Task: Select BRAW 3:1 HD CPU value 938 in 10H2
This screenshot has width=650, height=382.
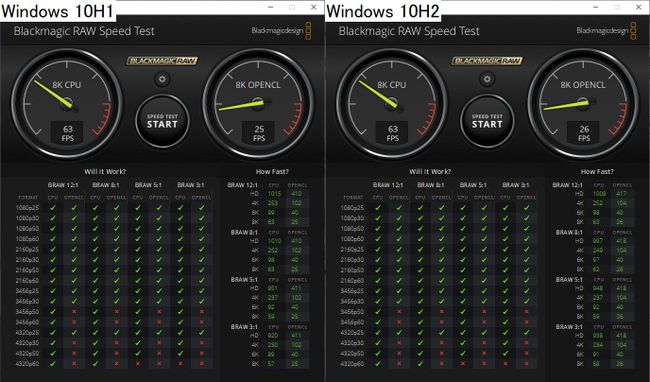Action: (599, 335)
